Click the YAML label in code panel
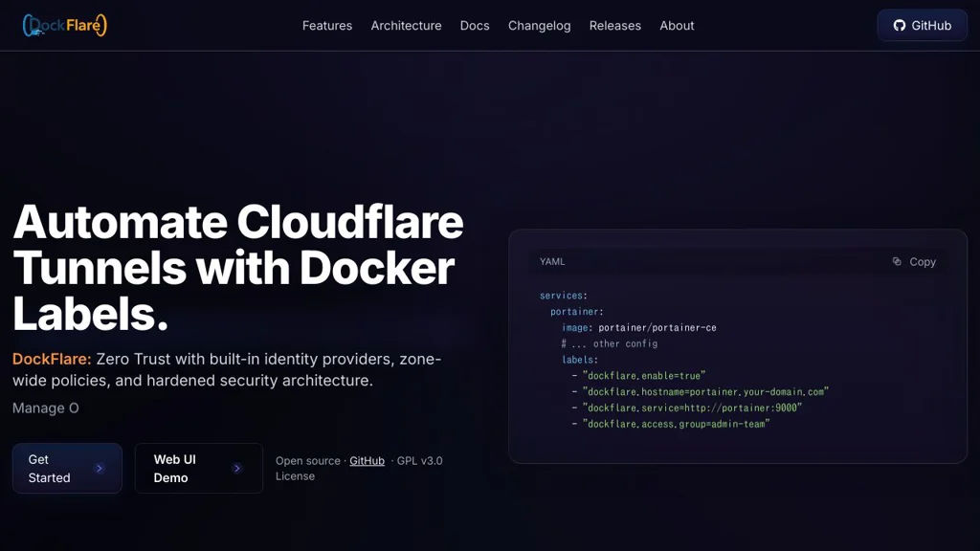980x551 pixels. 552,261
